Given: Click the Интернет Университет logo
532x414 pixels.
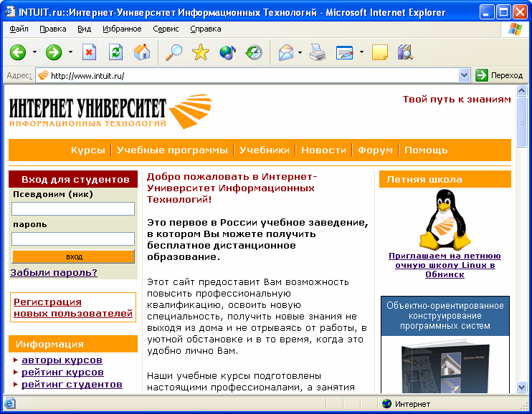Looking at the screenshot, I should [110, 112].
